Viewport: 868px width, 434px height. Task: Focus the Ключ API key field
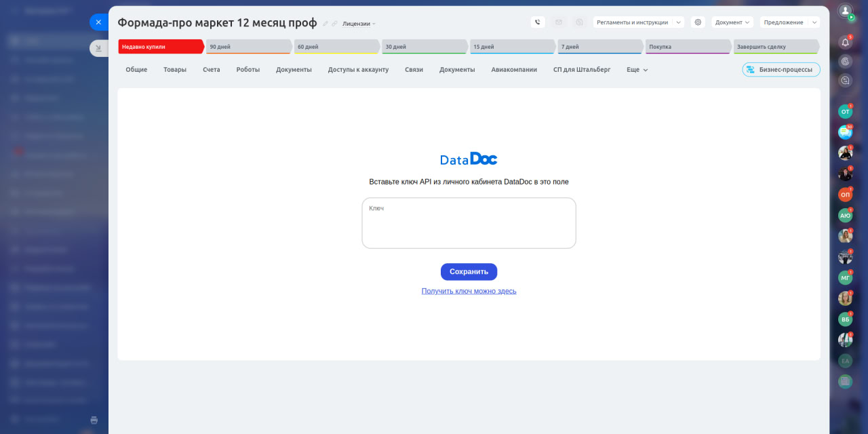click(469, 223)
